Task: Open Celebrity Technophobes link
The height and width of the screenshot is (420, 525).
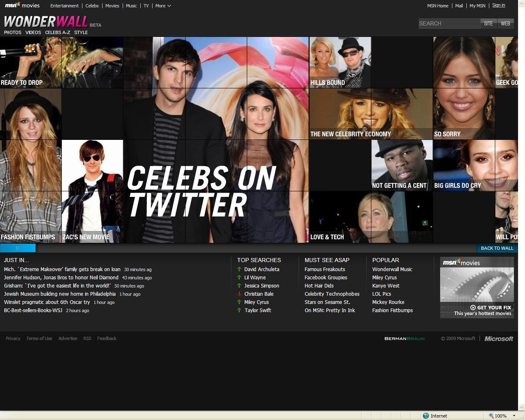Action: (332, 294)
